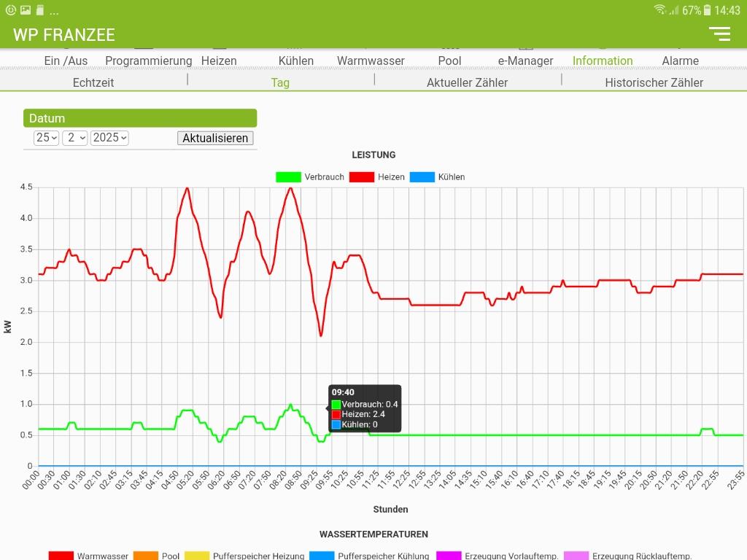747x560 pixels.
Task: Open the hamburger menu in header
Action: point(719,34)
